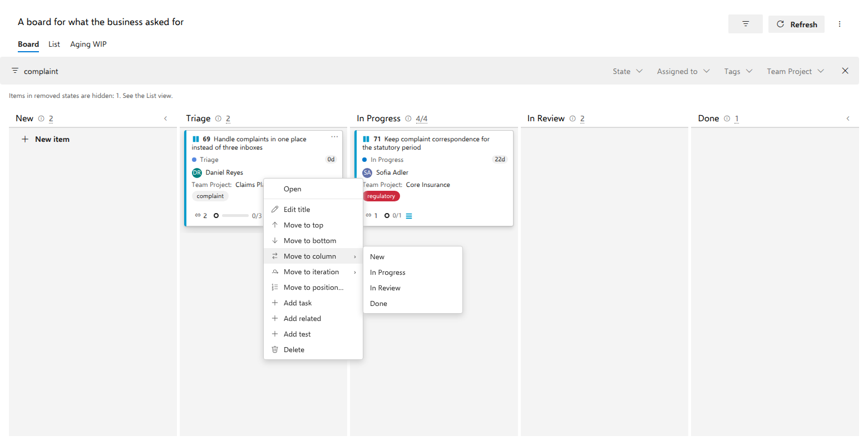Click the 0/1 task checklist on card 71
The image size is (868, 445).
click(x=393, y=215)
